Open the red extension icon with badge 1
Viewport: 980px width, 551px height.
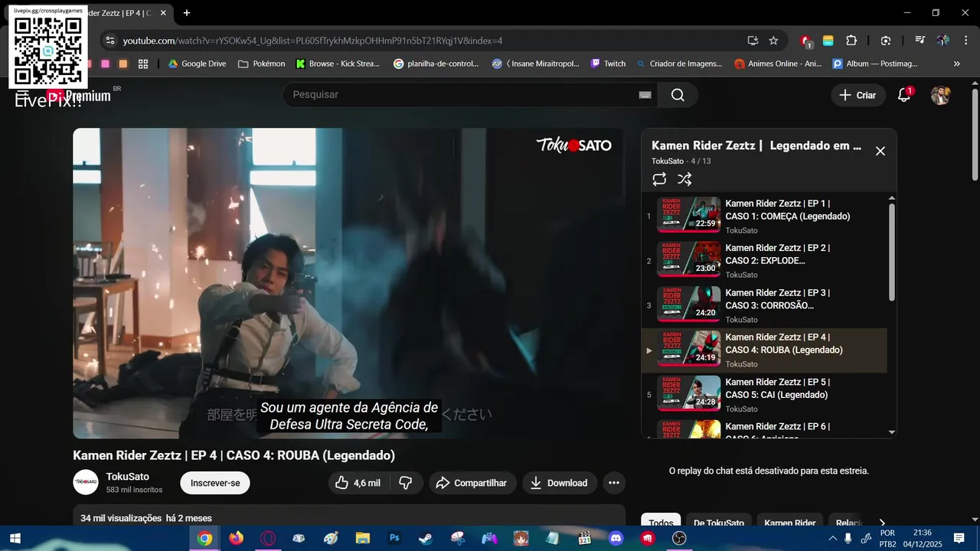805,41
